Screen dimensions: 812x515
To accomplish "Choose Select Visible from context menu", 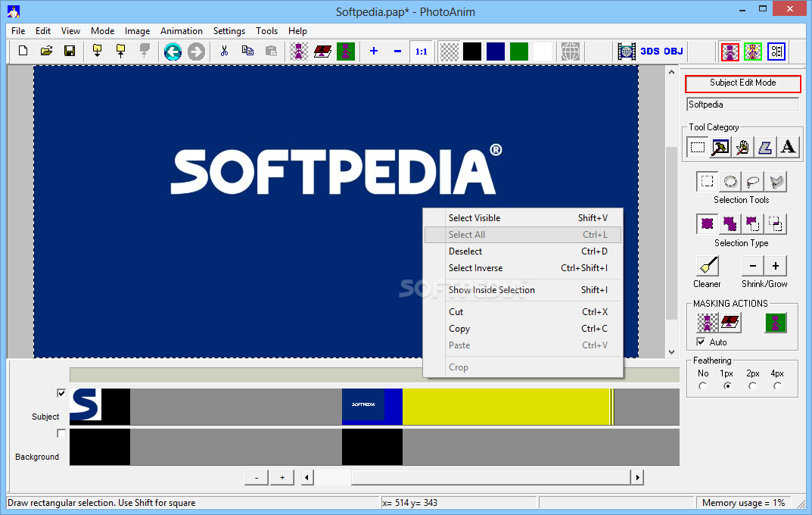I will tap(523, 218).
